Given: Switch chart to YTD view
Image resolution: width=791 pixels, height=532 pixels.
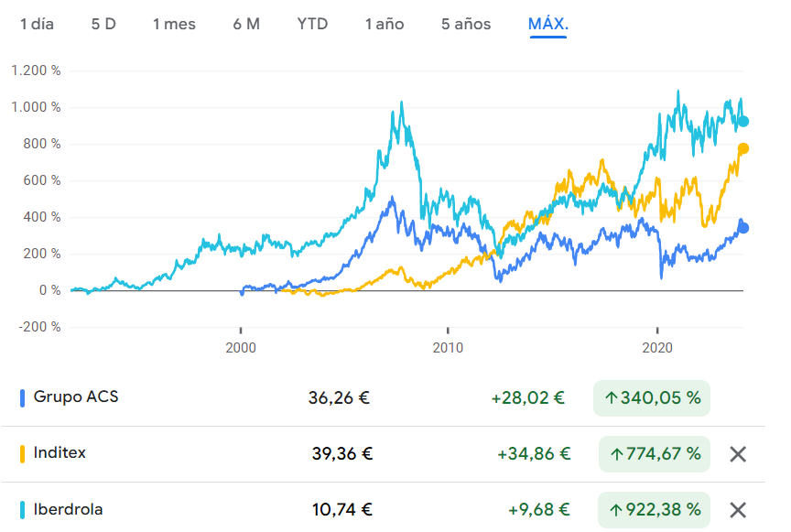Looking at the screenshot, I should click(x=312, y=25).
